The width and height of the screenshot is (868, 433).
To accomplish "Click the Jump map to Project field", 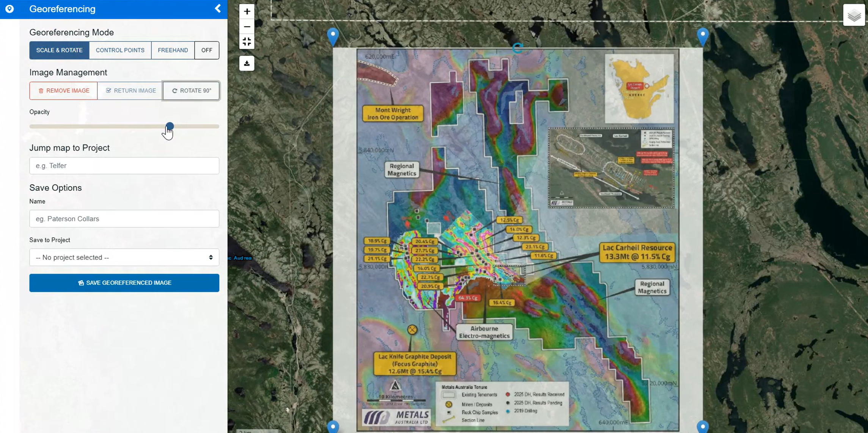I will tap(124, 166).
